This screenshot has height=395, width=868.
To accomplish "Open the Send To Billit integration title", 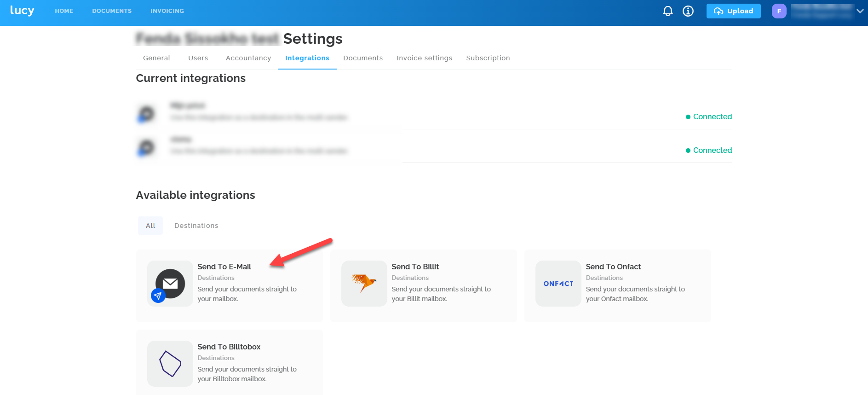I will pos(415,267).
